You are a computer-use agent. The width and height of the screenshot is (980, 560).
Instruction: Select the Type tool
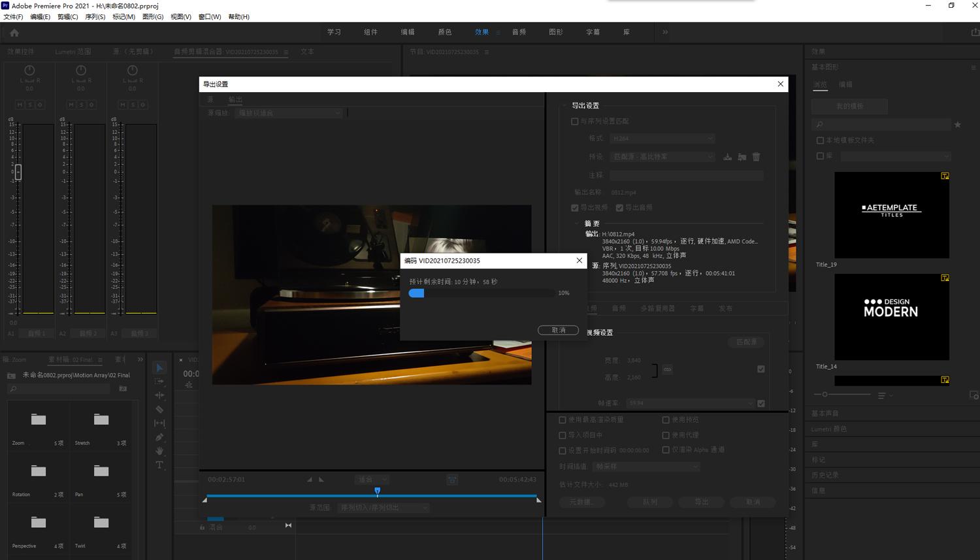click(x=159, y=465)
